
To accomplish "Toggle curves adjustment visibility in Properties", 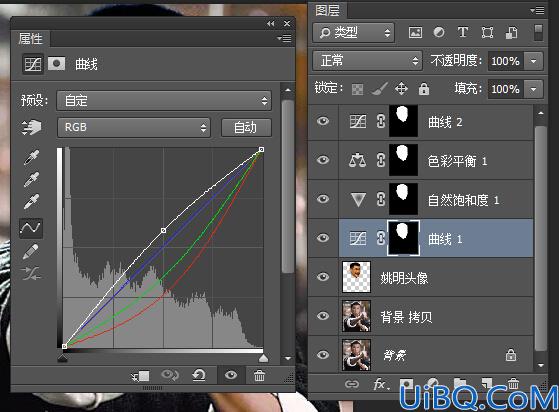I will click(x=231, y=375).
